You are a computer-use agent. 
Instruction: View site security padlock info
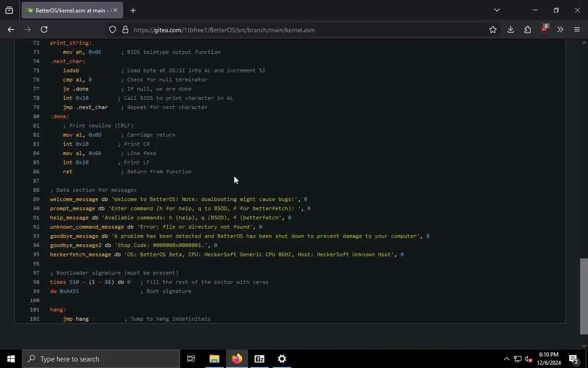coord(125,29)
